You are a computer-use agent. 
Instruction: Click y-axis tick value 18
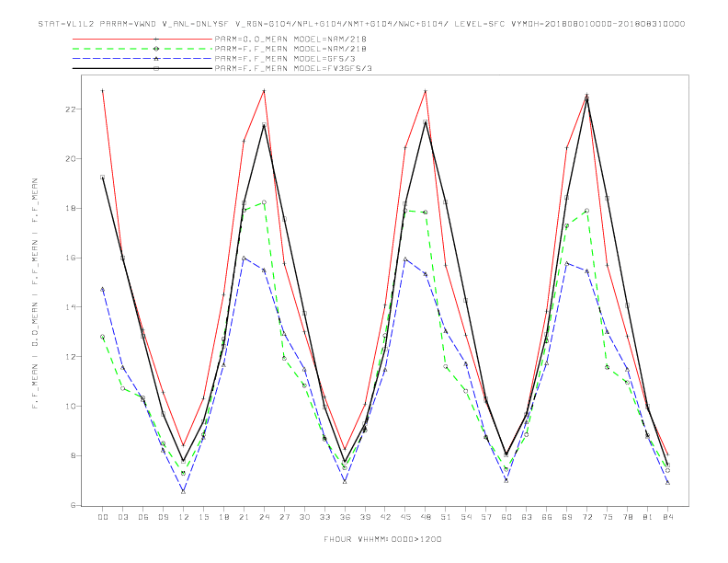(x=71, y=208)
